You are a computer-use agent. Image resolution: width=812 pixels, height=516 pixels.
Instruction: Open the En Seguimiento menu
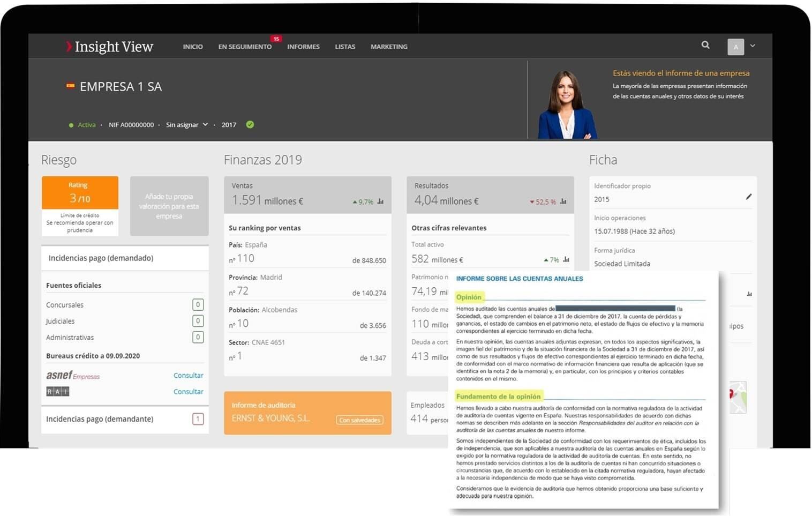[245, 47]
